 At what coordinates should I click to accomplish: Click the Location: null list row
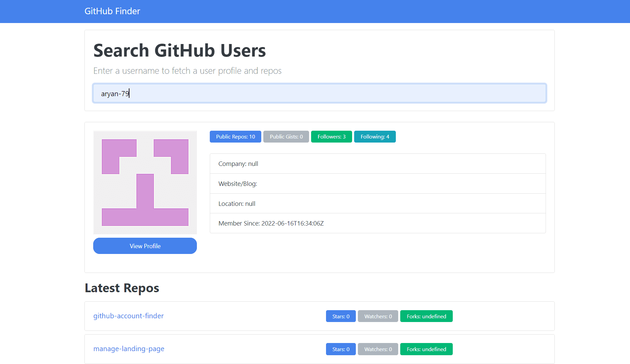coord(378,204)
